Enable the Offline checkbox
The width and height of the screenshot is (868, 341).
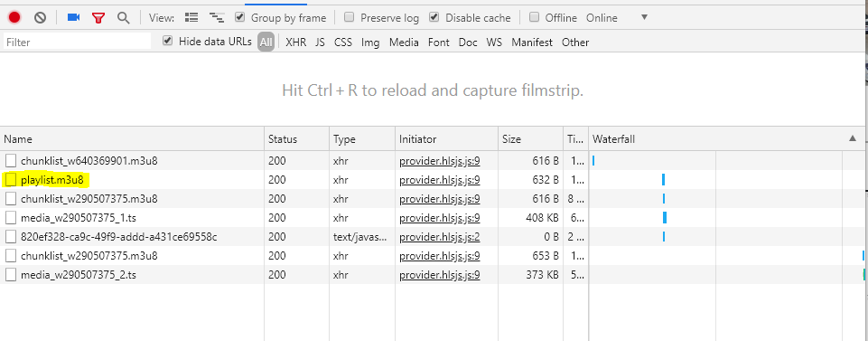534,17
